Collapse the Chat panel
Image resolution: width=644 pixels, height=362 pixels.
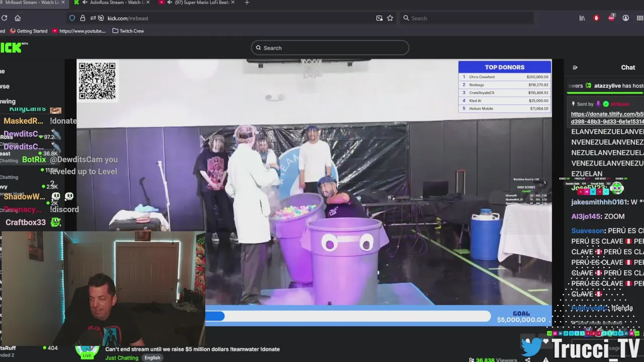click(x=575, y=67)
